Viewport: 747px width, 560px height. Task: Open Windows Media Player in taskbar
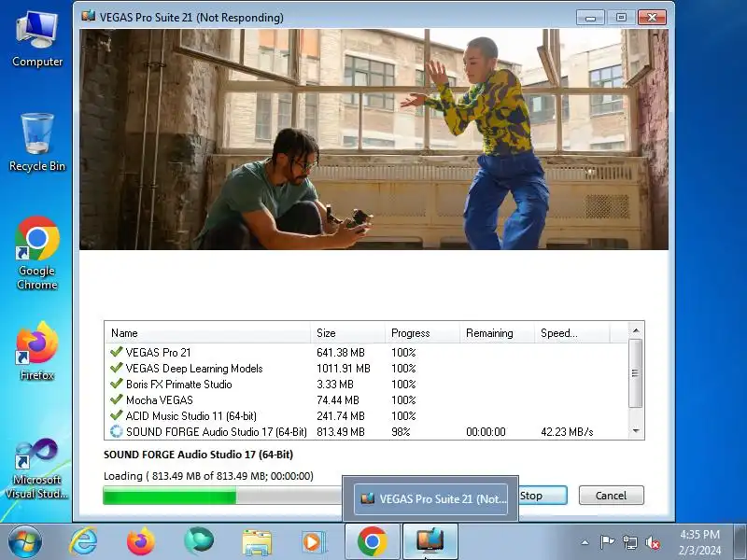coord(313,542)
